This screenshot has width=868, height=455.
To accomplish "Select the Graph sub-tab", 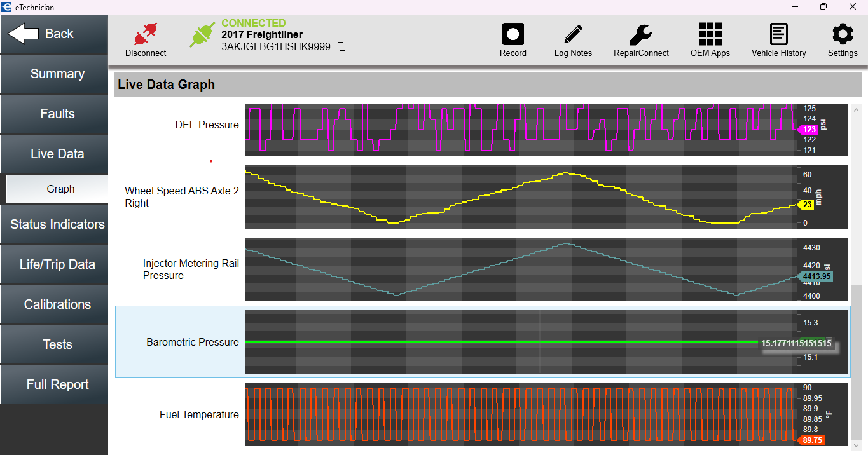I will click(x=57, y=189).
